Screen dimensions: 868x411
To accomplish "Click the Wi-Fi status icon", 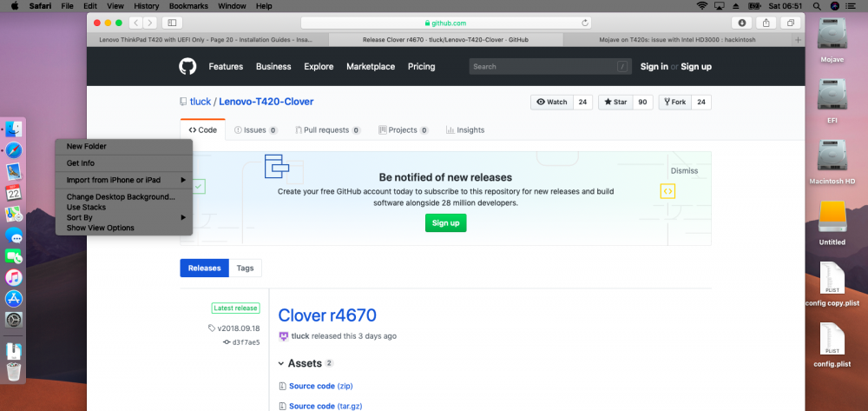I will [x=702, y=6].
